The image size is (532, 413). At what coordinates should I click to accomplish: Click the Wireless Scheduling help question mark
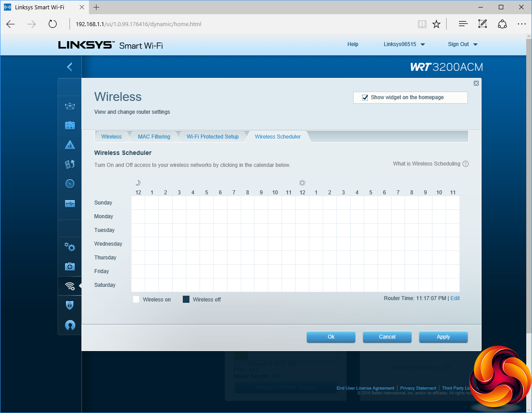coord(466,164)
